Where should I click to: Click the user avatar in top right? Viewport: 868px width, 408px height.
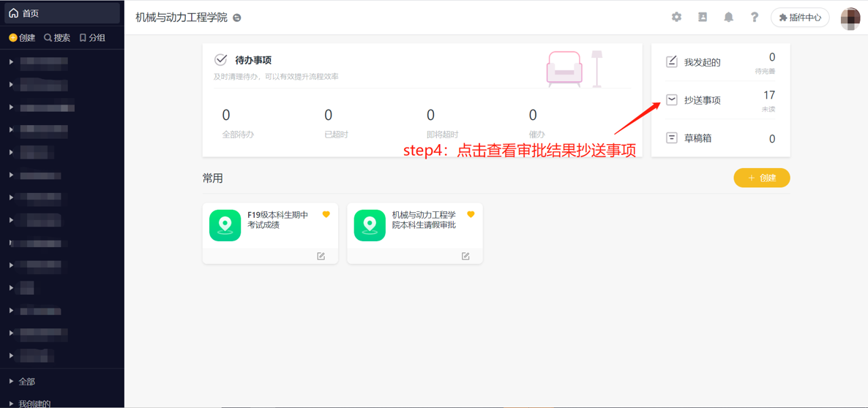pos(850,18)
